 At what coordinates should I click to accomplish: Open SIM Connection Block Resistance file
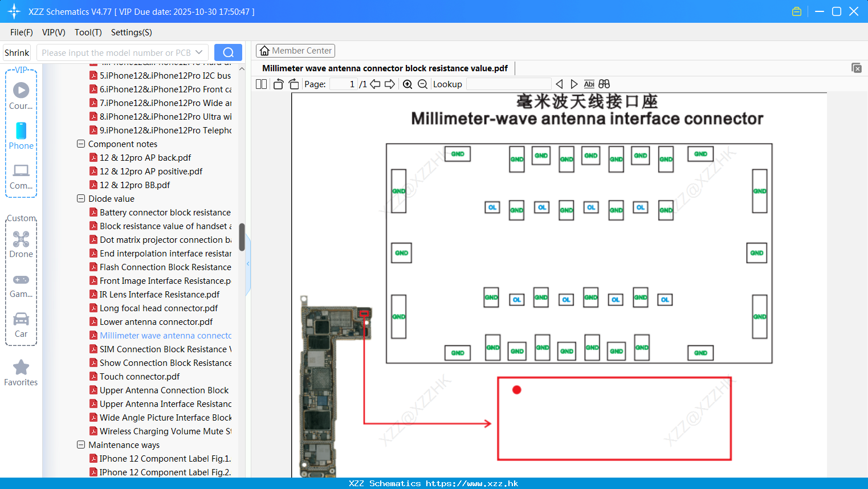pyautogui.click(x=161, y=349)
